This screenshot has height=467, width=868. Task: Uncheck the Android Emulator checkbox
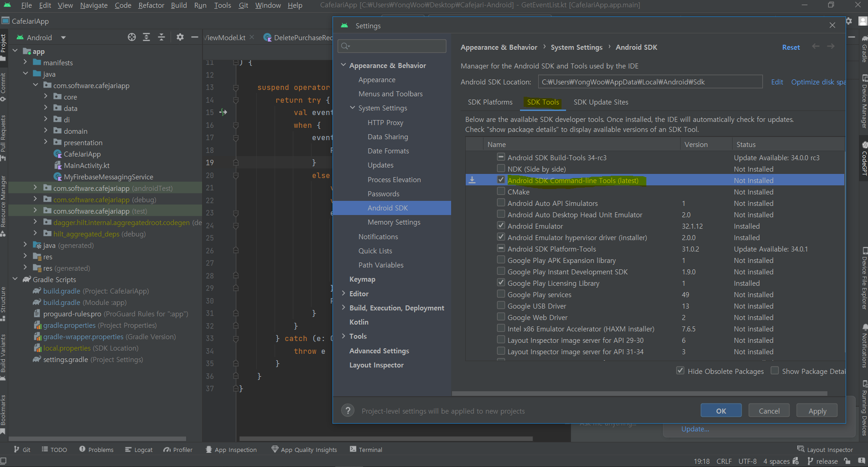click(501, 226)
